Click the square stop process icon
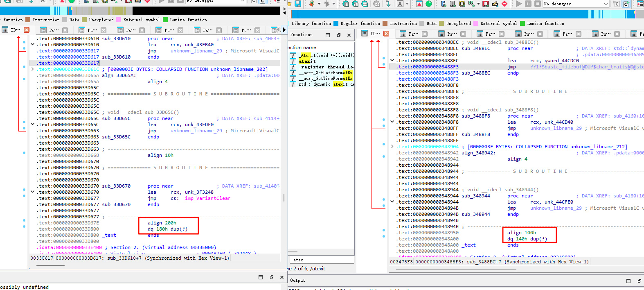This screenshot has width=644, height=290. click(538, 4)
